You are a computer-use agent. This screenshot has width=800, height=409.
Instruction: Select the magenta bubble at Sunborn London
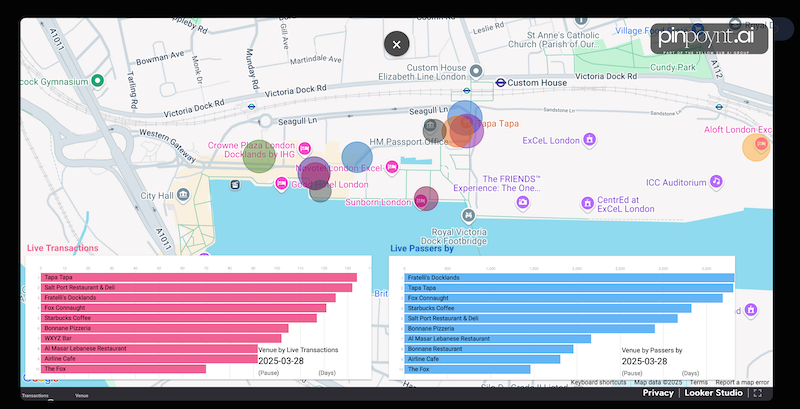coord(426,198)
